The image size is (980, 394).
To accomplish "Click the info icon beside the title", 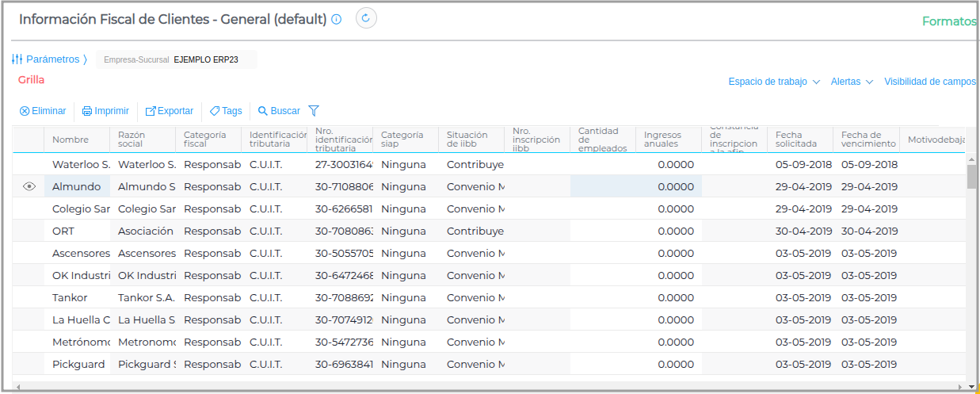I will (x=336, y=19).
